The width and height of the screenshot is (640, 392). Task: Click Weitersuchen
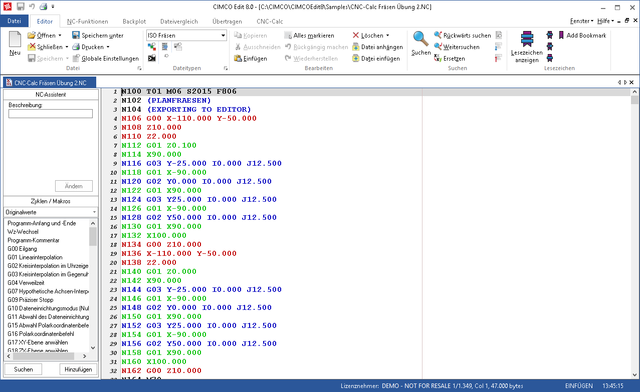point(457,47)
